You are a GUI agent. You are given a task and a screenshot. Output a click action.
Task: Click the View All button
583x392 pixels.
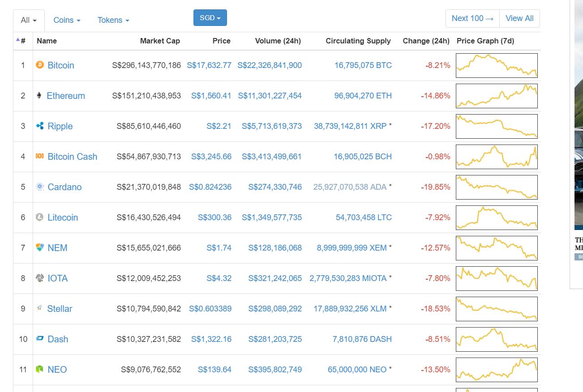coord(519,18)
